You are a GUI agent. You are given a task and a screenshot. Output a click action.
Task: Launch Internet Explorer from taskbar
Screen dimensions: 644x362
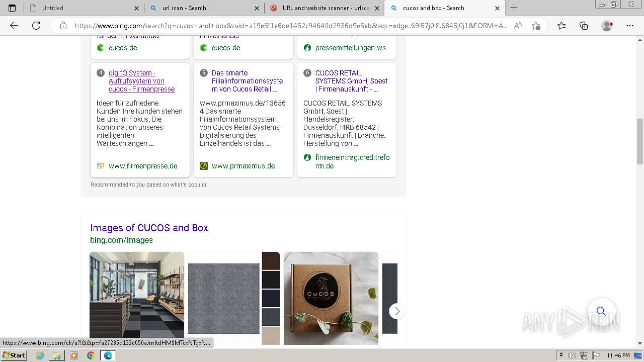40,355
